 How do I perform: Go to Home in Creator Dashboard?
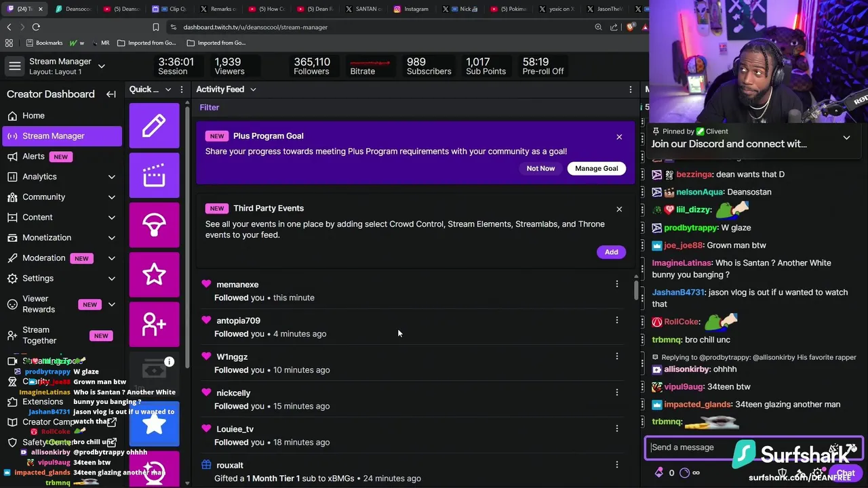tap(62, 116)
